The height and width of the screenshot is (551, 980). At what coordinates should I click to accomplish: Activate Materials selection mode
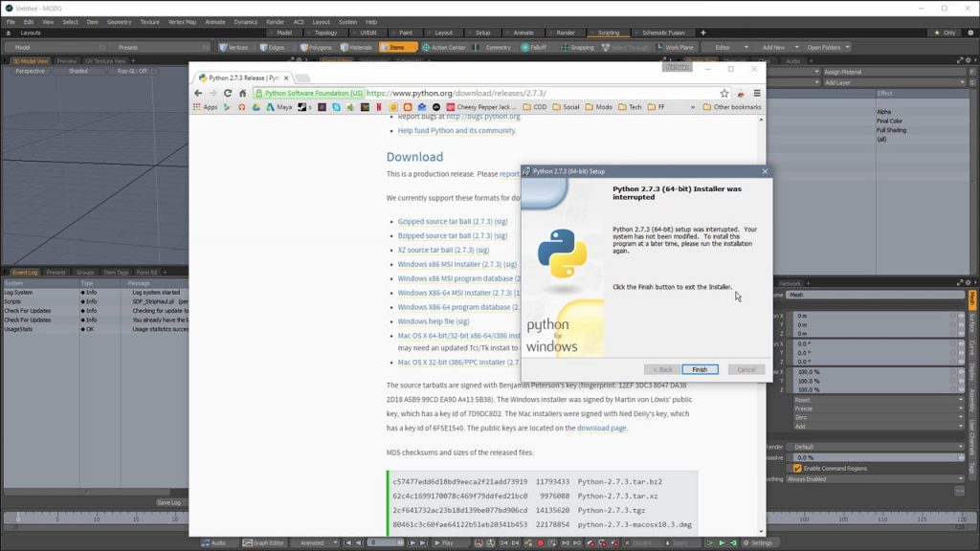(357, 47)
